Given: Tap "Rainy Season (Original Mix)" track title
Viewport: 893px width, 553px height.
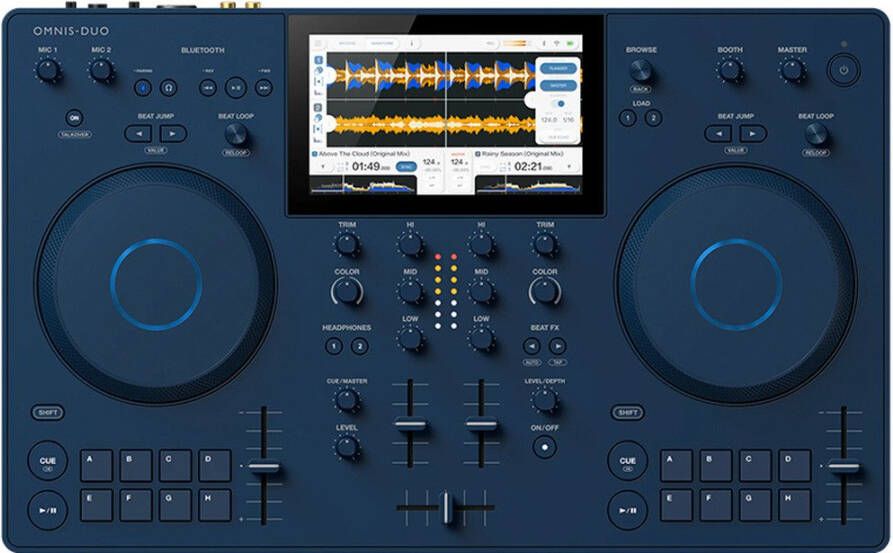Looking at the screenshot, I should pyautogui.click(x=522, y=154).
